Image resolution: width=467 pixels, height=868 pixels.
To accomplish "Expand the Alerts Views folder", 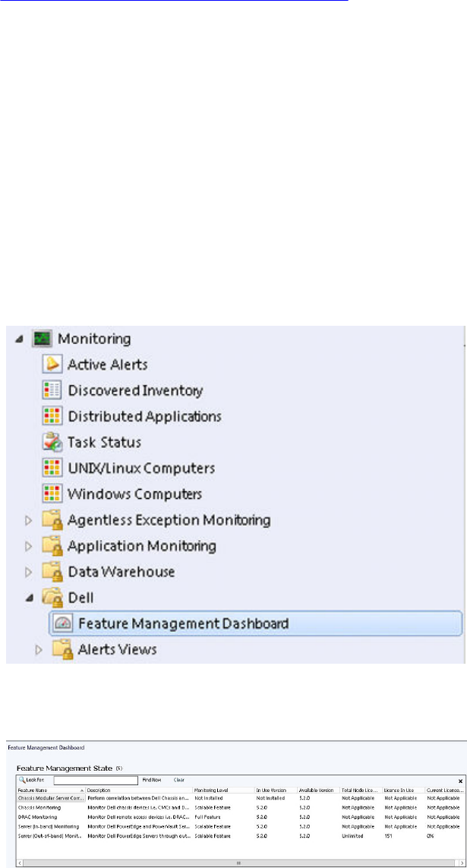I will [x=39, y=649].
